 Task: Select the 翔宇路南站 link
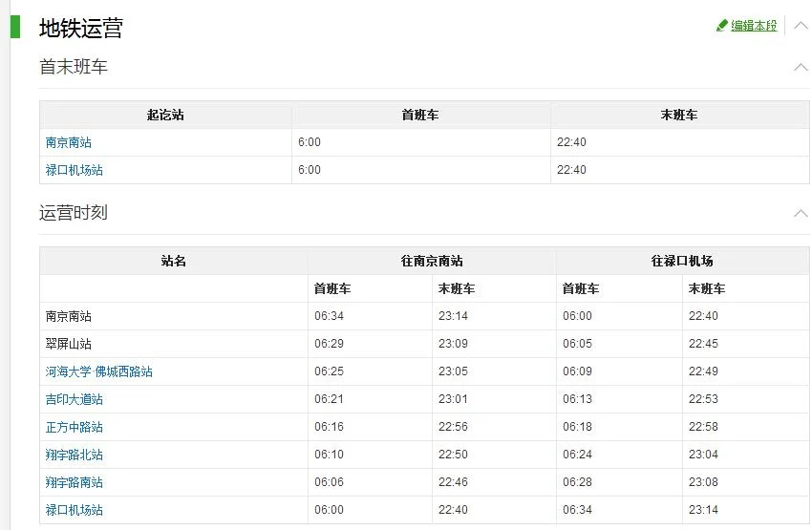pos(75,482)
